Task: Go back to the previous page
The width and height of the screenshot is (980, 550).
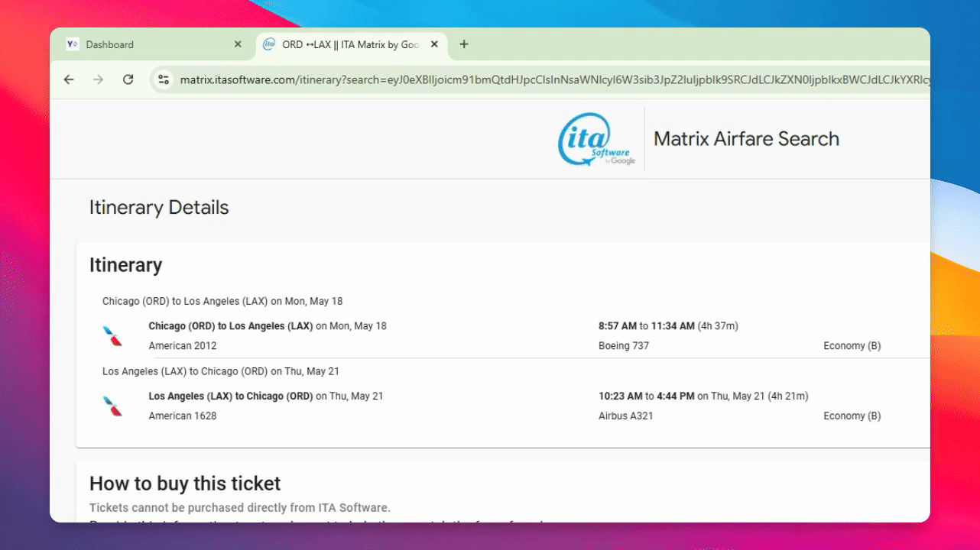Action: click(x=69, y=79)
